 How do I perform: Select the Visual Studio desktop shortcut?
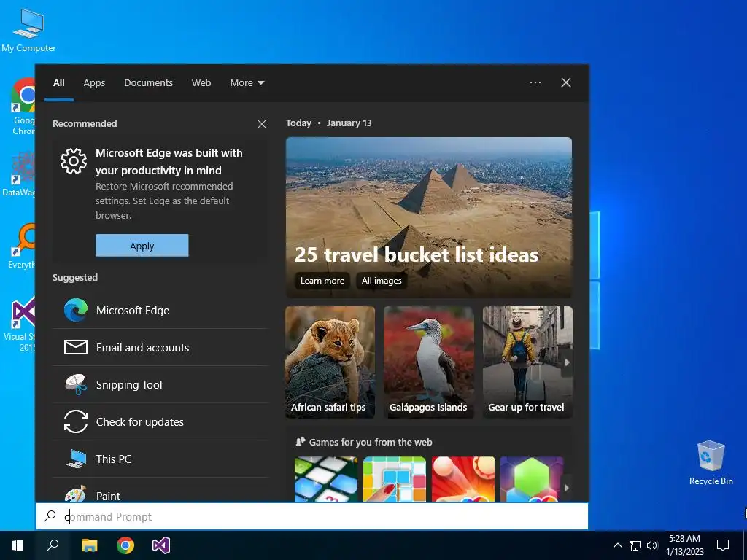point(20,324)
